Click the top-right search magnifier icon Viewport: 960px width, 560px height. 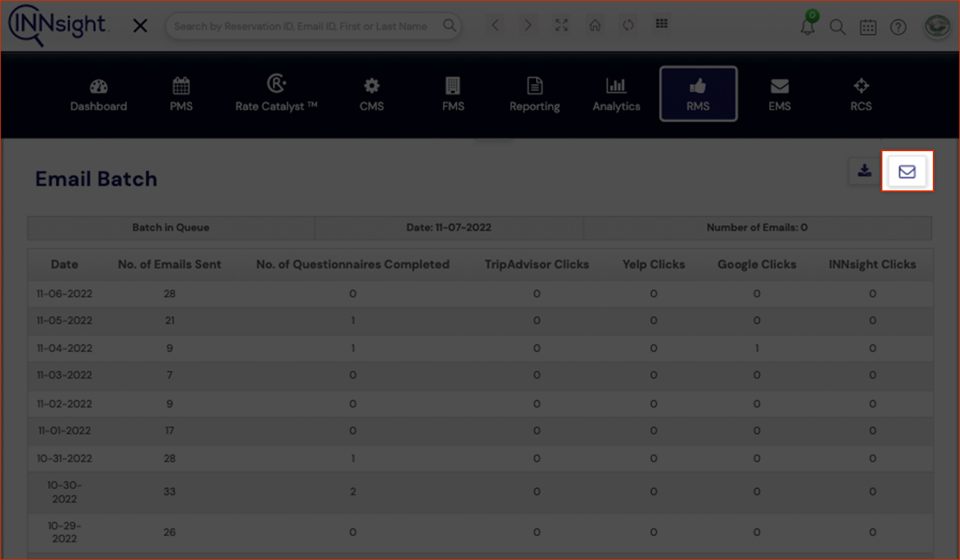pos(838,27)
